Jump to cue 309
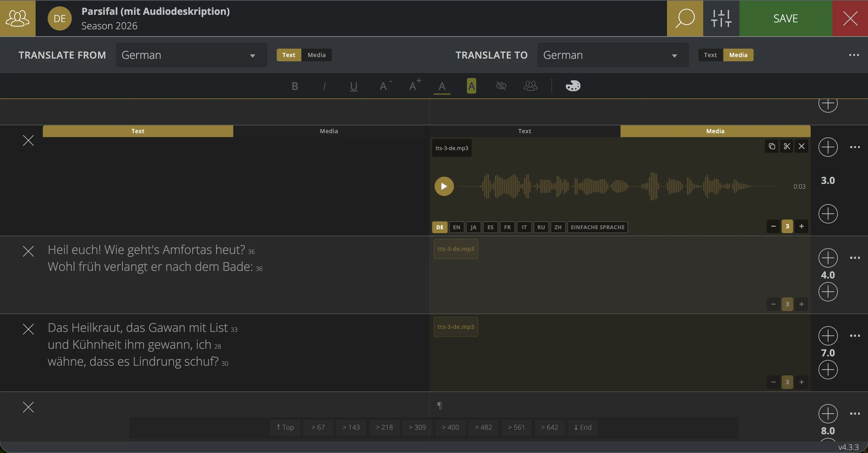 [417, 427]
